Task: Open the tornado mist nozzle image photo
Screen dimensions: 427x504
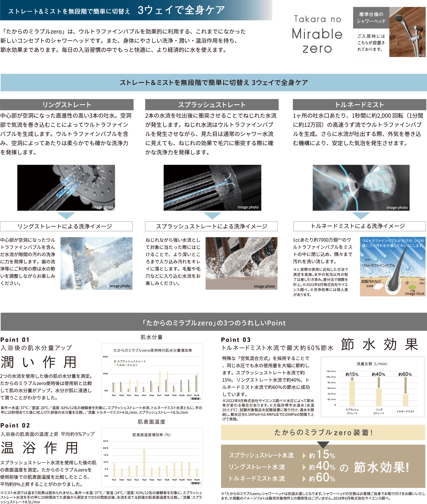Action: [x=361, y=188]
